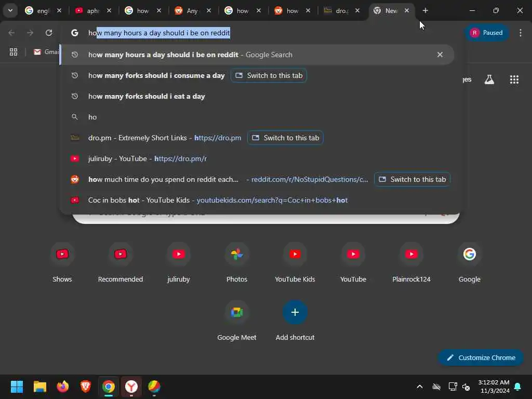The height and width of the screenshot is (399, 532).
Task: Select the 'ho' search suggestion
Action: [257, 117]
